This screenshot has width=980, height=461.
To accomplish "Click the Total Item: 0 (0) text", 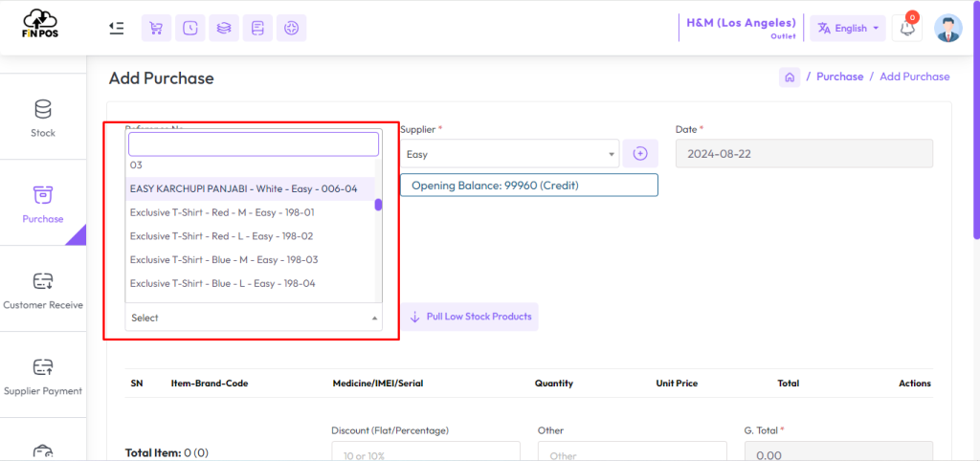I will coord(167,453).
